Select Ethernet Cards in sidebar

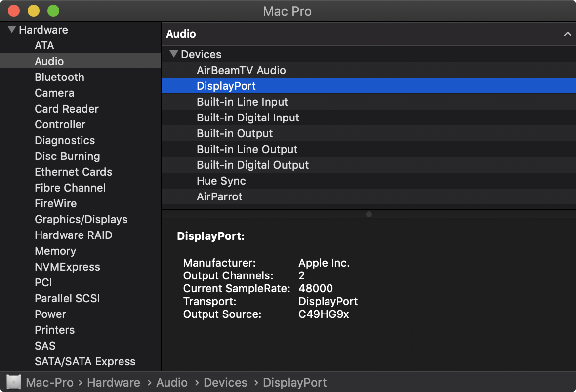point(73,172)
